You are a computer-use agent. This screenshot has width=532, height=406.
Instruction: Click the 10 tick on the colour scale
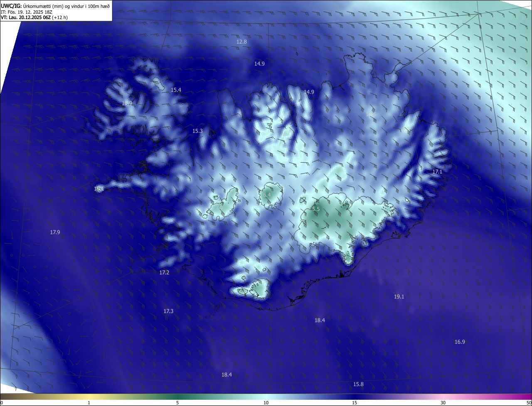(266, 403)
